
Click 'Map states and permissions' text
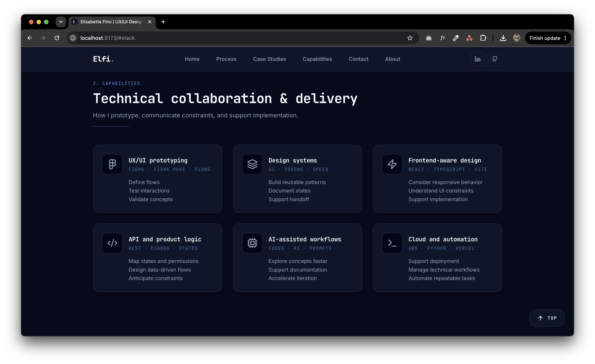point(163,261)
